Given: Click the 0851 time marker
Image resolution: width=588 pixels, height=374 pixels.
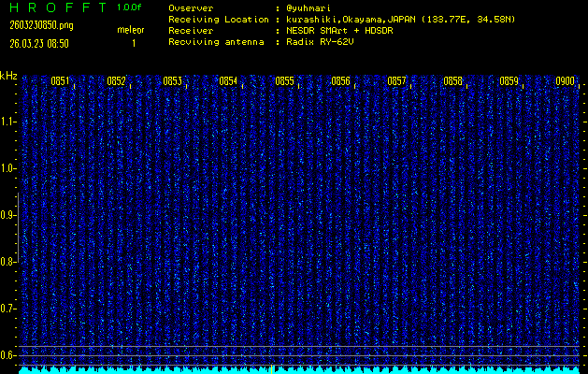Looking at the screenshot, I should point(60,81).
